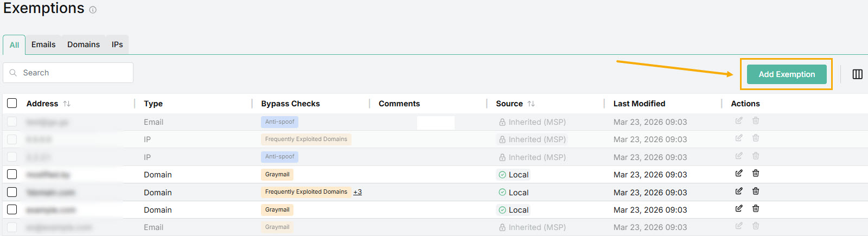
Task: Sort the table by Address column arrows
Action: [67, 104]
